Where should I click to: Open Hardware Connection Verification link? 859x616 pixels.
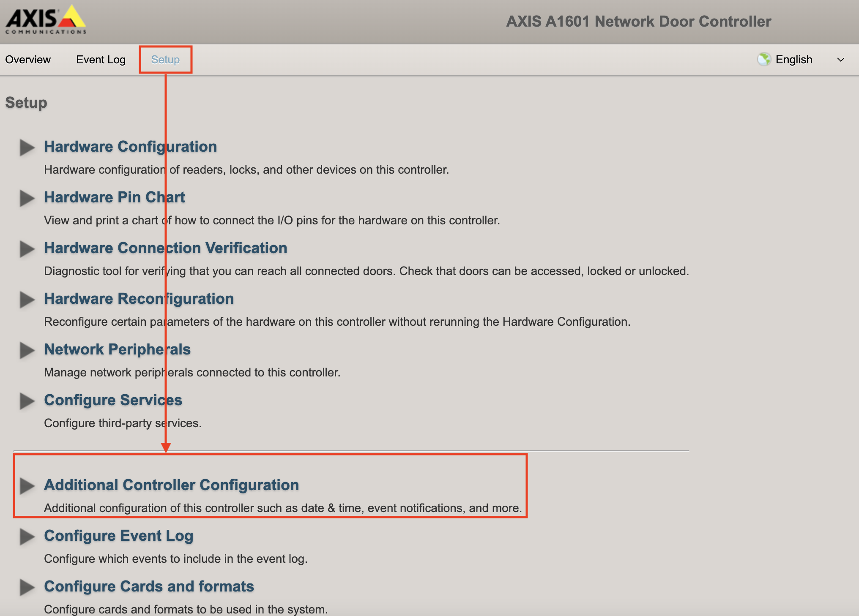166,248
